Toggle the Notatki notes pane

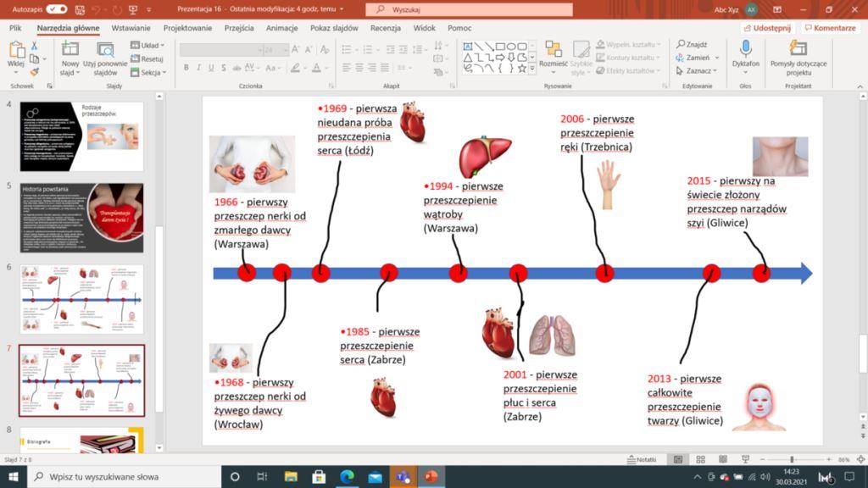pyautogui.click(x=642, y=459)
